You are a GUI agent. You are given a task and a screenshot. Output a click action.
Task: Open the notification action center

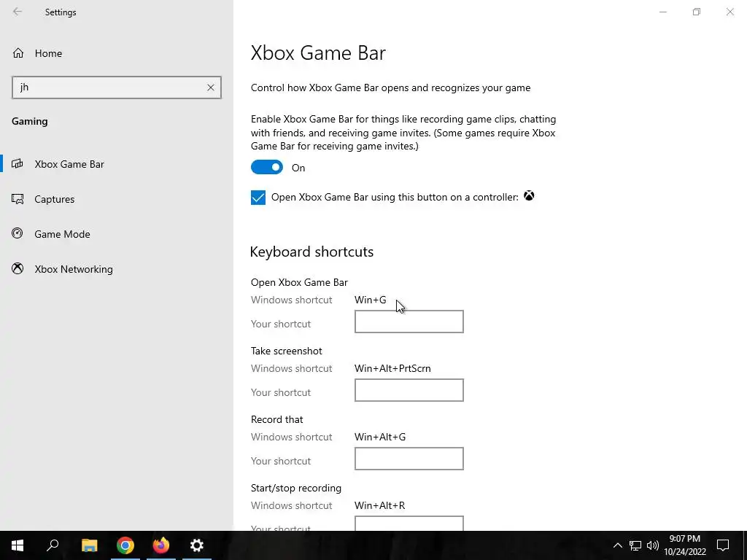(x=723, y=545)
